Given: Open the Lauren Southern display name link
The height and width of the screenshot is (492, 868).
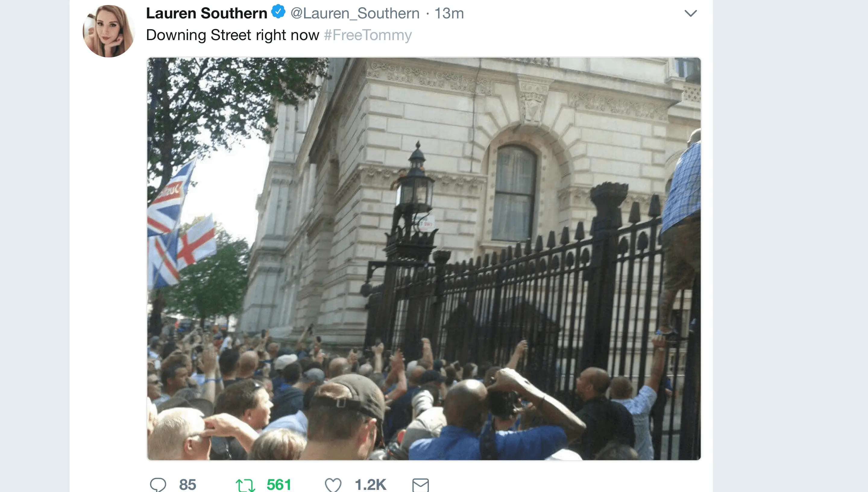Looking at the screenshot, I should (206, 13).
